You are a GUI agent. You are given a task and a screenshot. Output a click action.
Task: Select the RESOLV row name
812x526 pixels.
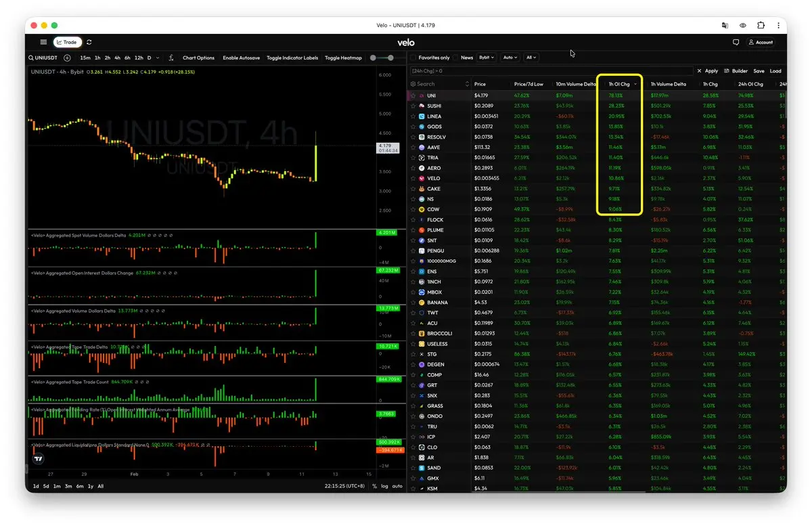tap(436, 137)
